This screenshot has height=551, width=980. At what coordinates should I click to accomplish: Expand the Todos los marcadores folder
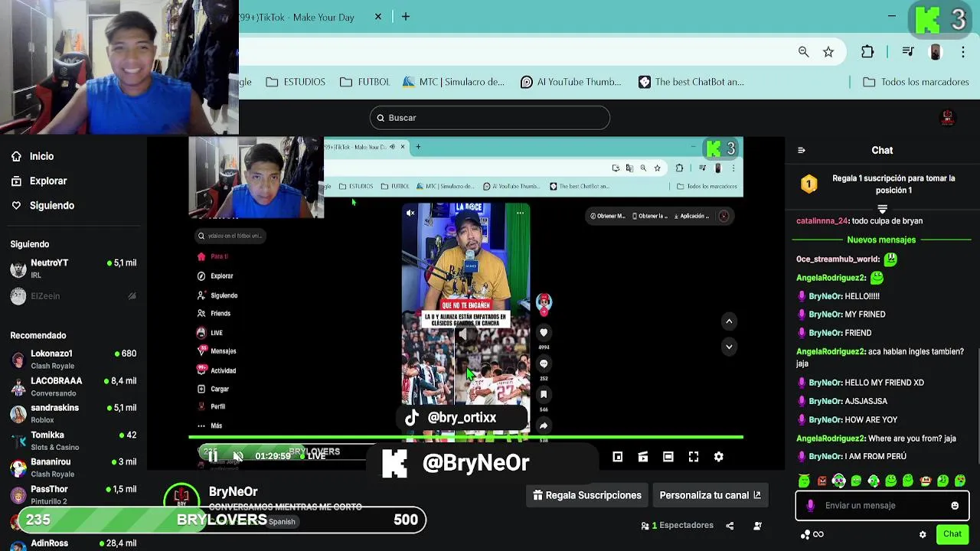916,82
